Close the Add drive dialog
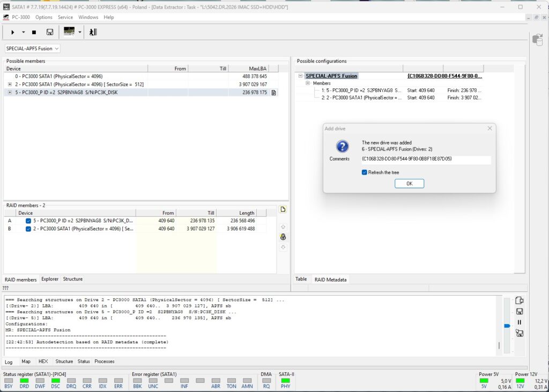Screen dimensions: 549x392 pos(490,129)
